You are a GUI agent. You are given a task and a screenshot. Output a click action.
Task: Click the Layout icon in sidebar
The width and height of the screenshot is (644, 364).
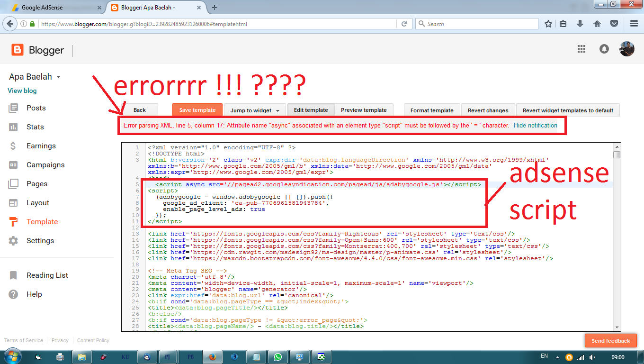pos(13,203)
